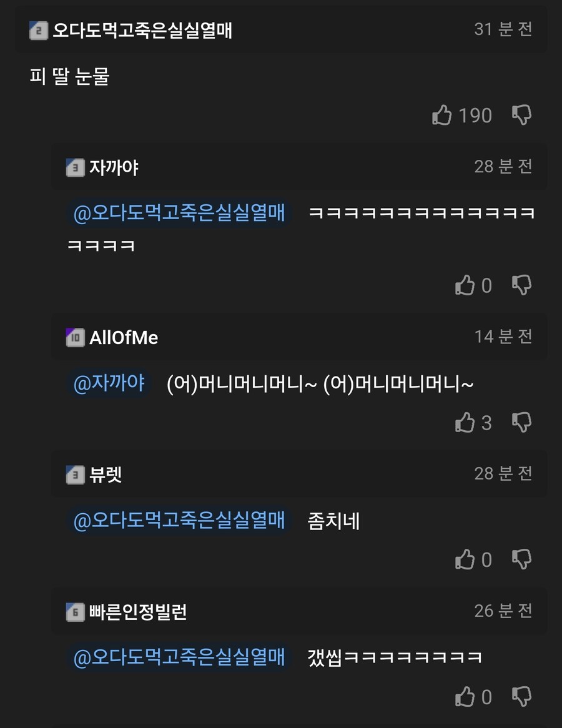
Task: Open the profile of user 뷰렛
Action: [x=106, y=475]
